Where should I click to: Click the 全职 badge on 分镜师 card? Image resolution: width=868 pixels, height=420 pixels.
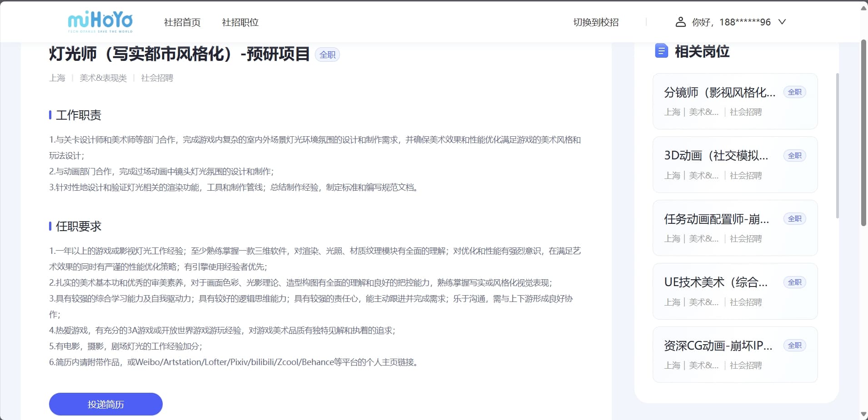pyautogui.click(x=794, y=92)
